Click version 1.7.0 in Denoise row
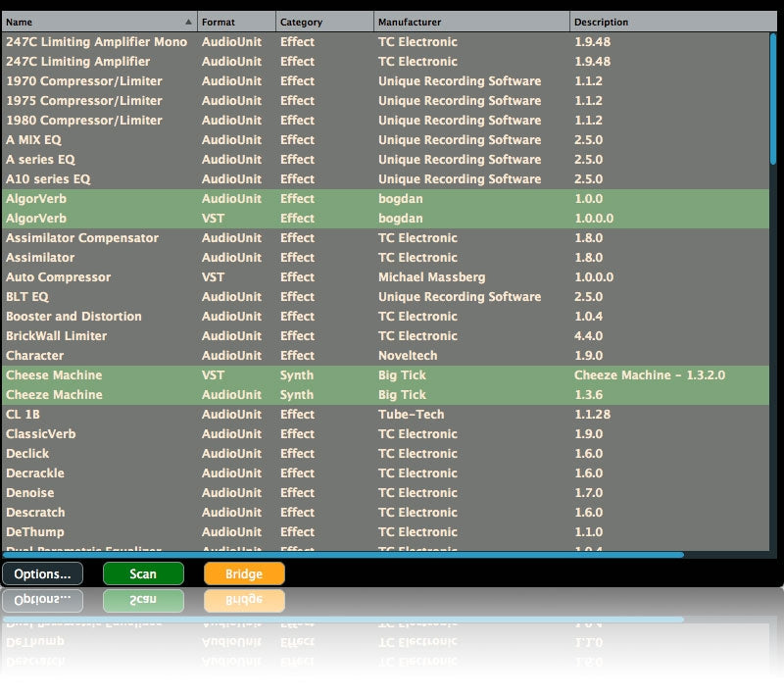 (x=589, y=492)
